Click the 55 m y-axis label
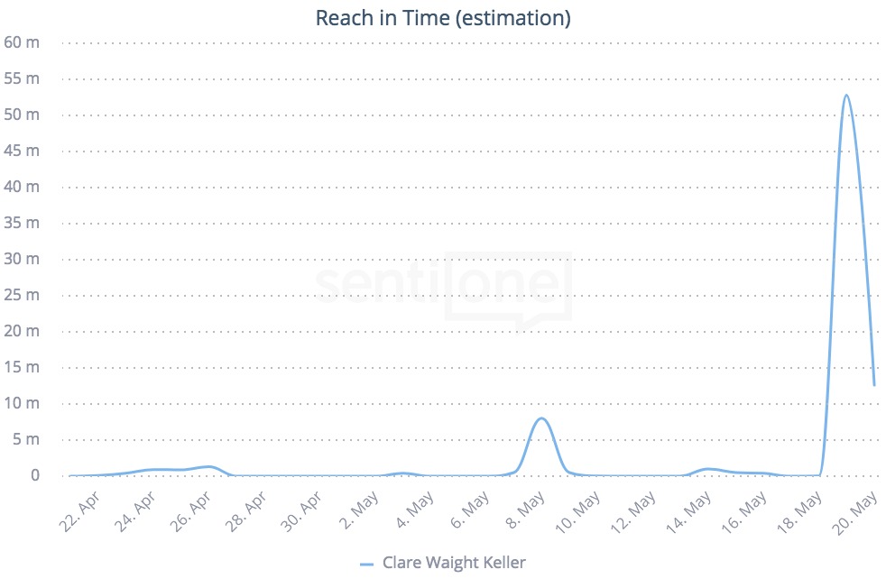 pyautogui.click(x=22, y=78)
